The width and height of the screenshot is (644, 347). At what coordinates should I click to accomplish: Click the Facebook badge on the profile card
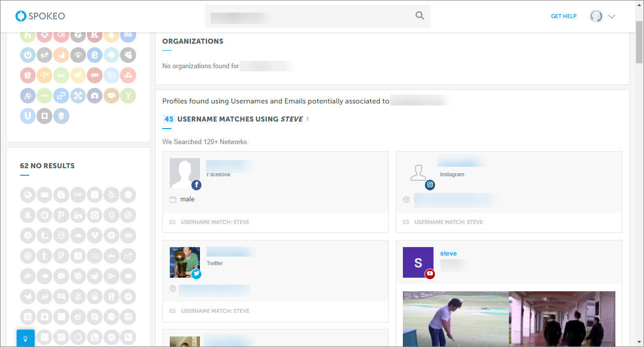click(x=196, y=185)
